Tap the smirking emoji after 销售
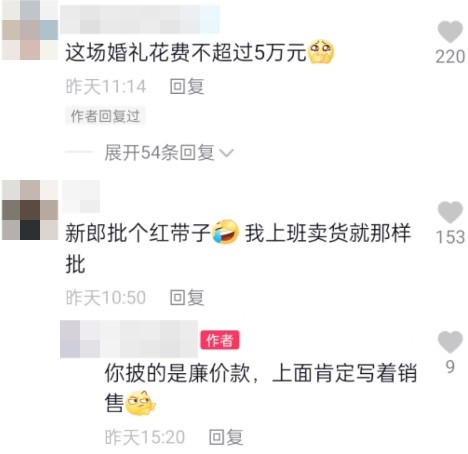 (x=140, y=403)
